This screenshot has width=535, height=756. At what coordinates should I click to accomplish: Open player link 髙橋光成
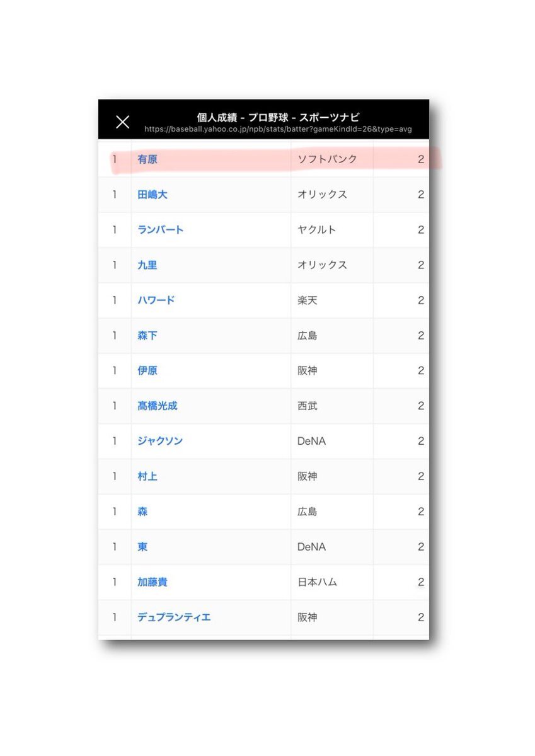(158, 406)
